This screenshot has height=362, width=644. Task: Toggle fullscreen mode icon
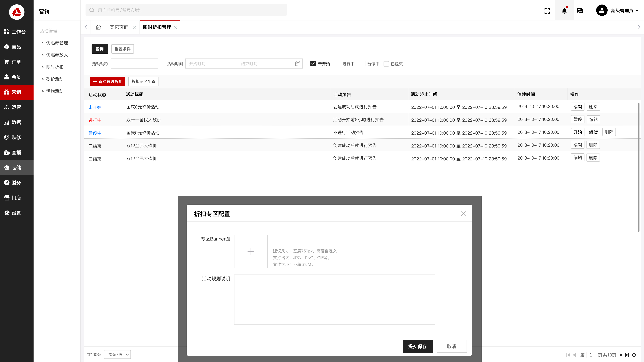tap(547, 11)
